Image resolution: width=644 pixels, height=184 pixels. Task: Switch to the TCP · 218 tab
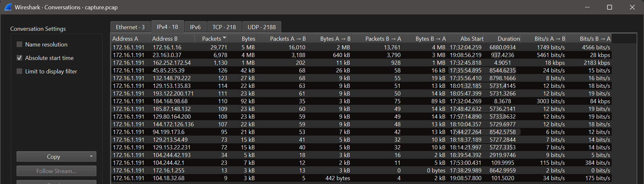tap(224, 27)
